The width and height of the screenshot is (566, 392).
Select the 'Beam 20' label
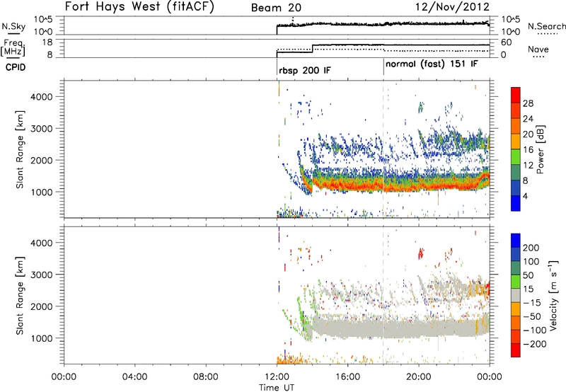tap(276, 8)
